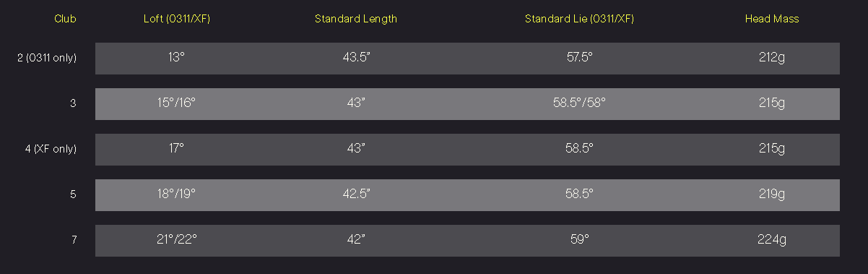The width and height of the screenshot is (868, 274).
Task: Select the 2 (0311 only) club label
Action: (x=47, y=58)
